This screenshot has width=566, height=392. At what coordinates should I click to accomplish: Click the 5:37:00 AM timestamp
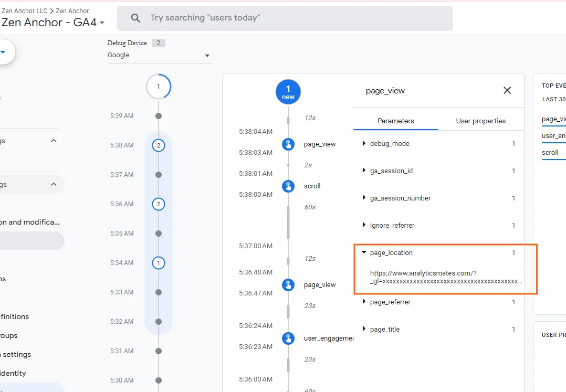click(x=256, y=246)
